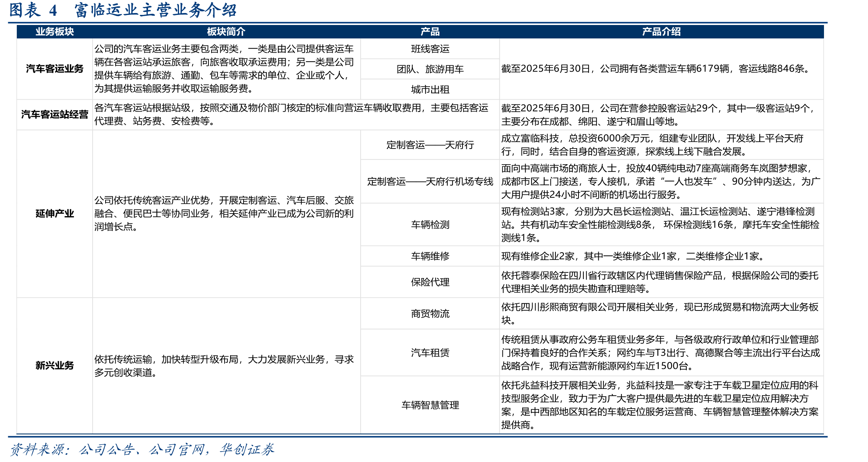Screen dimensions: 868x462
Task: Click the source line '资料来源：公司公告、公司官网，华创证券'
Action: point(142,449)
